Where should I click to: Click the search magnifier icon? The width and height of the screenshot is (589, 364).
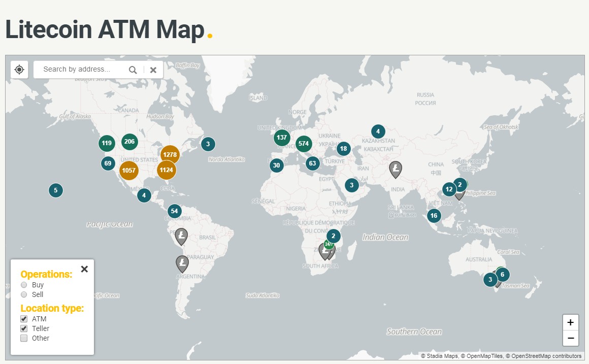133,70
